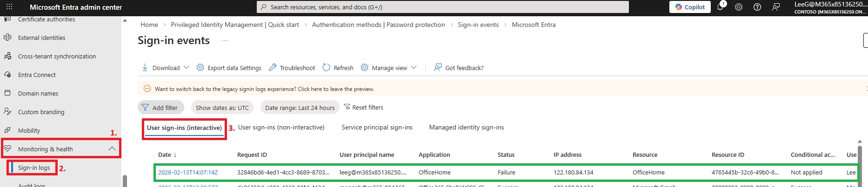Click the Cross-tenant synchronization icon
This screenshot has width=868, height=187.
click(x=7, y=56)
